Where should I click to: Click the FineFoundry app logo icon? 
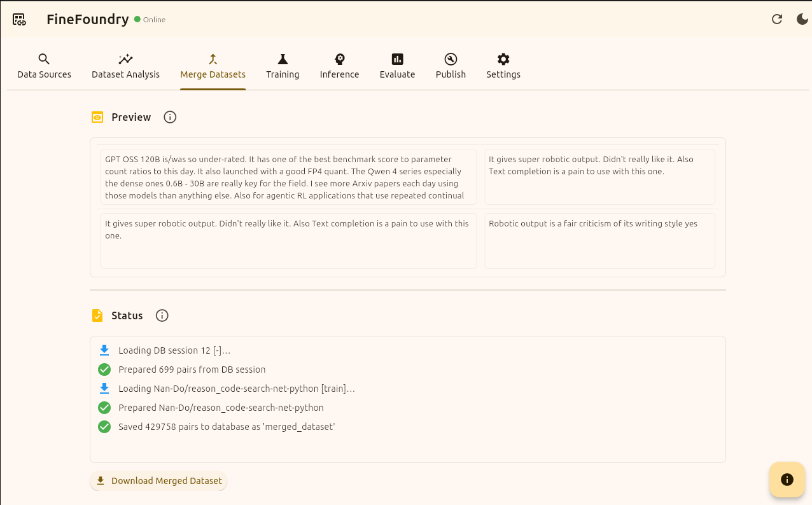[19, 19]
